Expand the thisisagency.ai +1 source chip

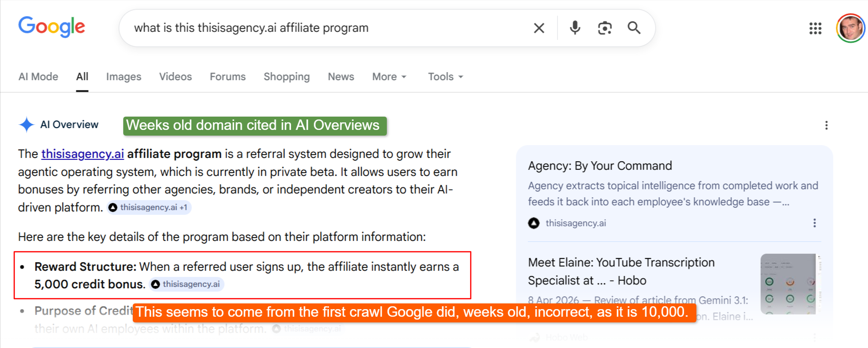(x=148, y=207)
